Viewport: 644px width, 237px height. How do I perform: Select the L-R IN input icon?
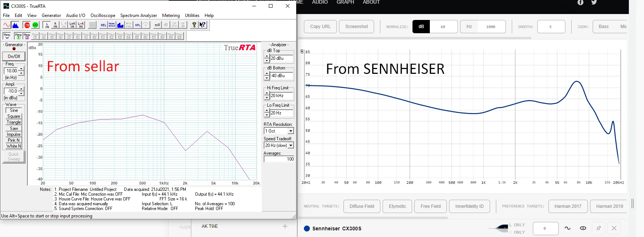coord(80,25)
